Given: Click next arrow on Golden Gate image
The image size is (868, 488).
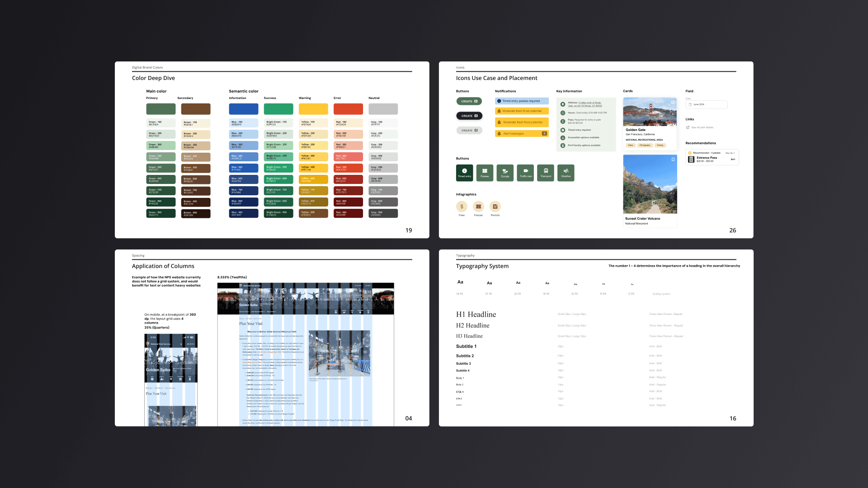Looking at the screenshot, I should pyautogui.click(x=674, y=114).
